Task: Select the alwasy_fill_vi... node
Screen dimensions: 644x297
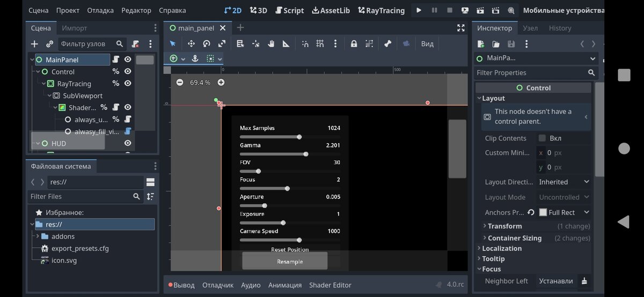Action: [x=97, y=131]
